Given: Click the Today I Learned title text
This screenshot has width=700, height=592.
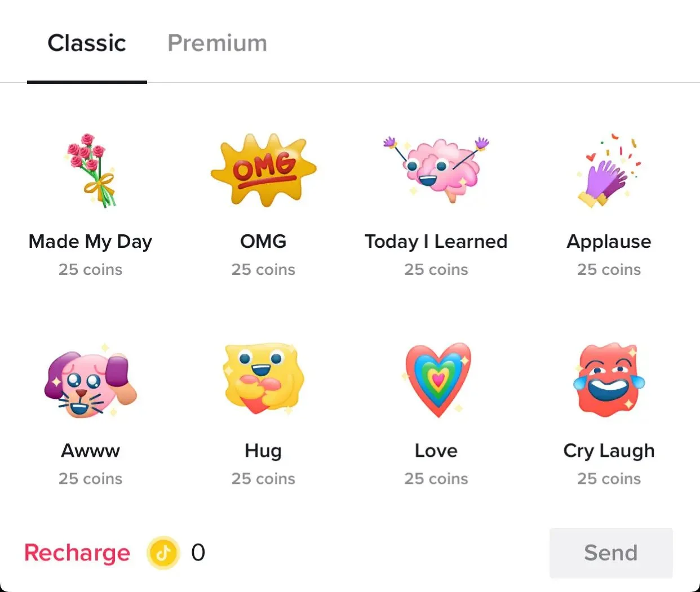Looking at the screenshot, I should click(436, 242).
